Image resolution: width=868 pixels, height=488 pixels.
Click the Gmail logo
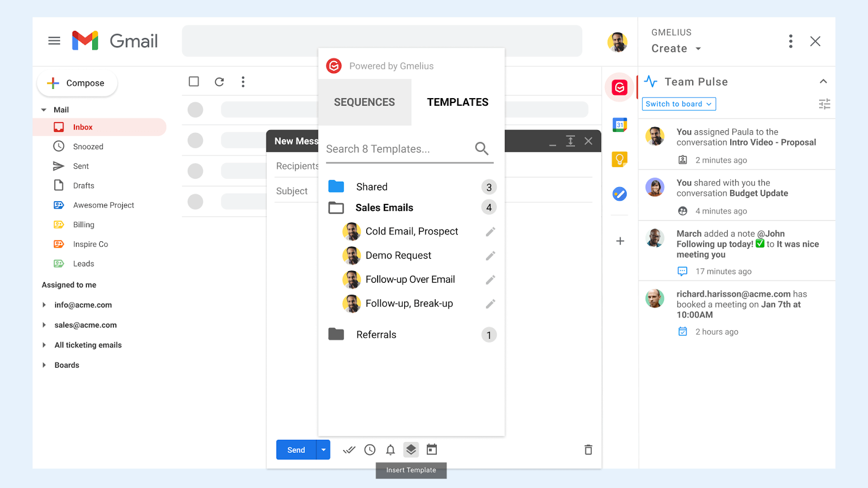click(114, 41)
